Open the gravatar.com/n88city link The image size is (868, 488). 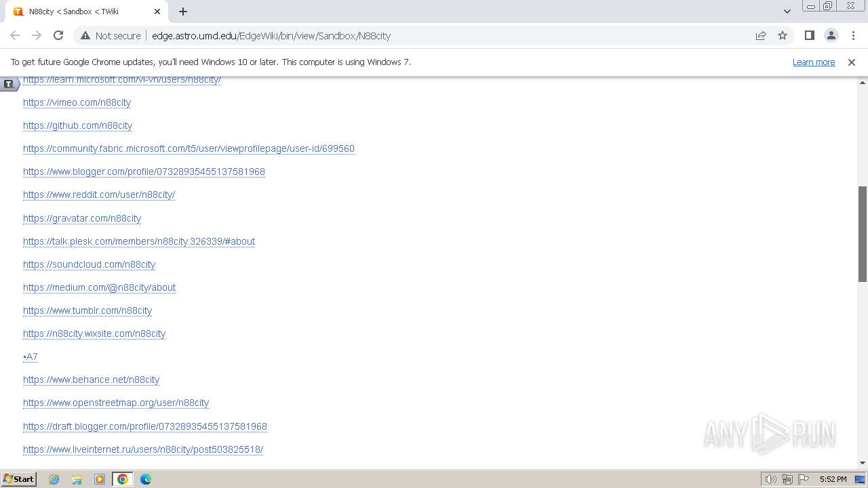point(82,218)
